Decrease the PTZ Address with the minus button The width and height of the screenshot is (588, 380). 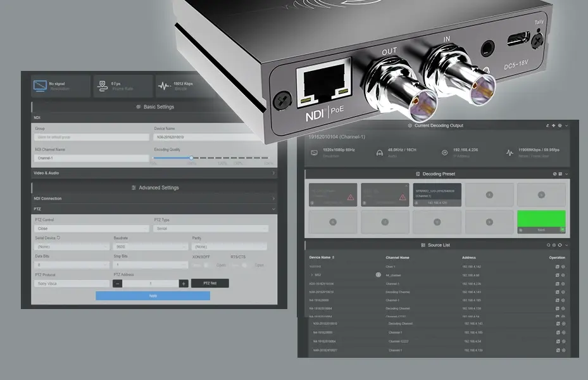(117, 284)
